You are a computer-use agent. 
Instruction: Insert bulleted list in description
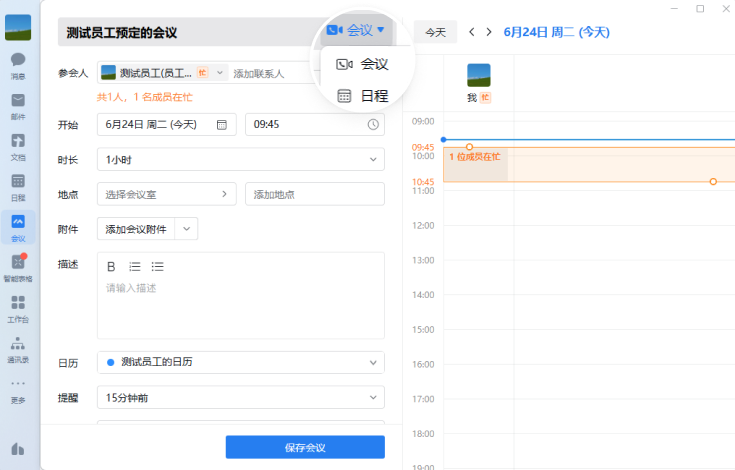[157, 267]
